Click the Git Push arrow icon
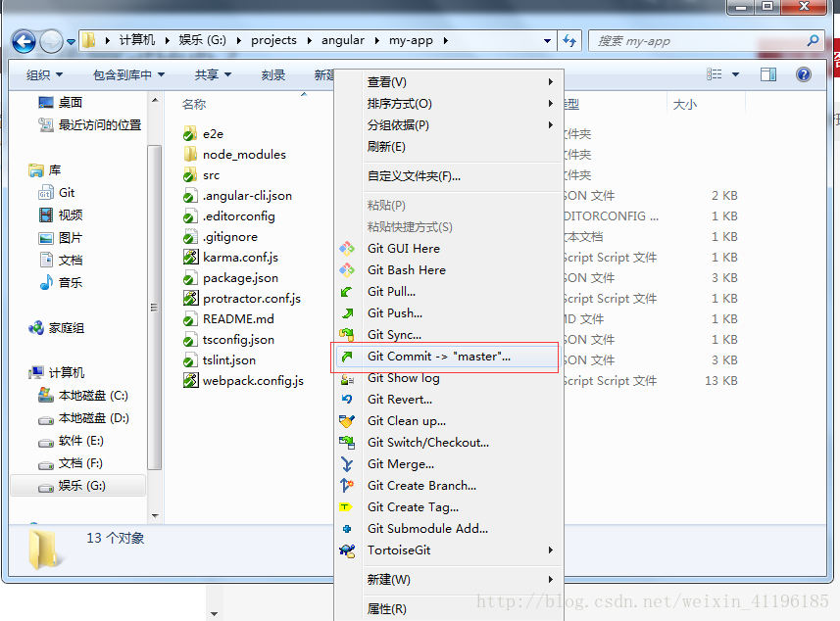 tap(347, 313)
